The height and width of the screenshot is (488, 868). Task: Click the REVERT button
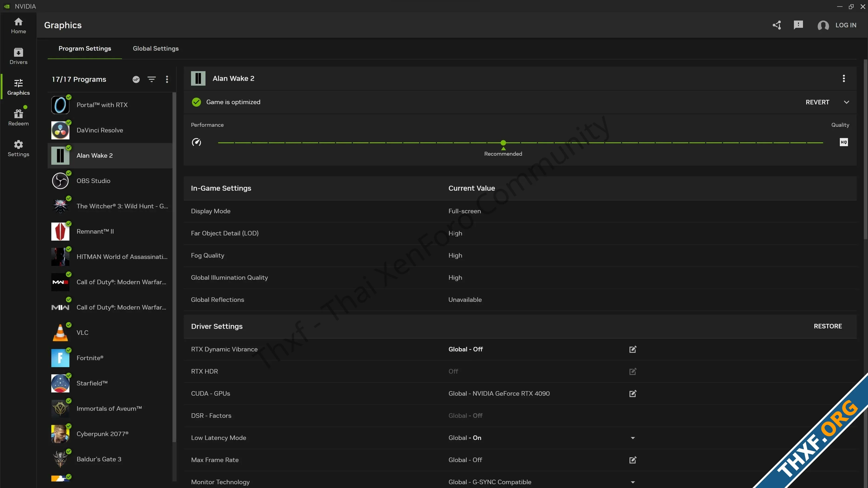pyautogui.click(x=817, y=102)
